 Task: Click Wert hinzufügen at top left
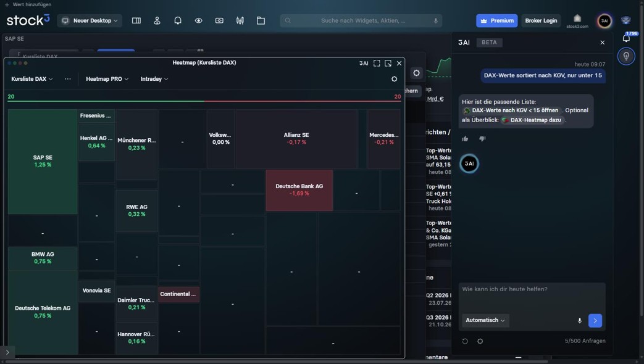28,4
